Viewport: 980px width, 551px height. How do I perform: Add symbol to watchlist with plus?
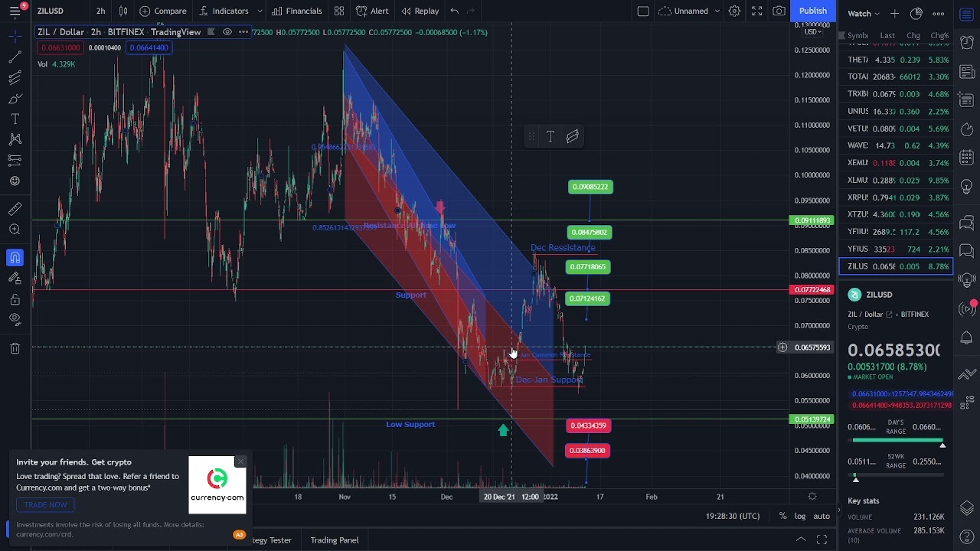click(x=894, y=13)
